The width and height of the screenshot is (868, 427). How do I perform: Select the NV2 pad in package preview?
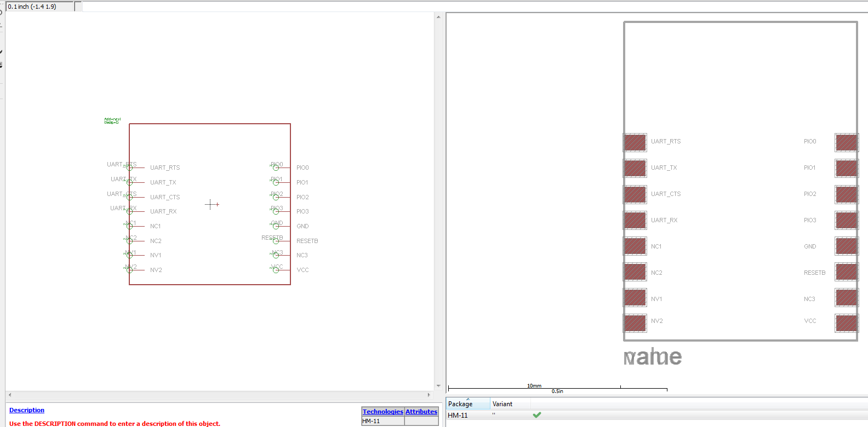coord(635,323)
